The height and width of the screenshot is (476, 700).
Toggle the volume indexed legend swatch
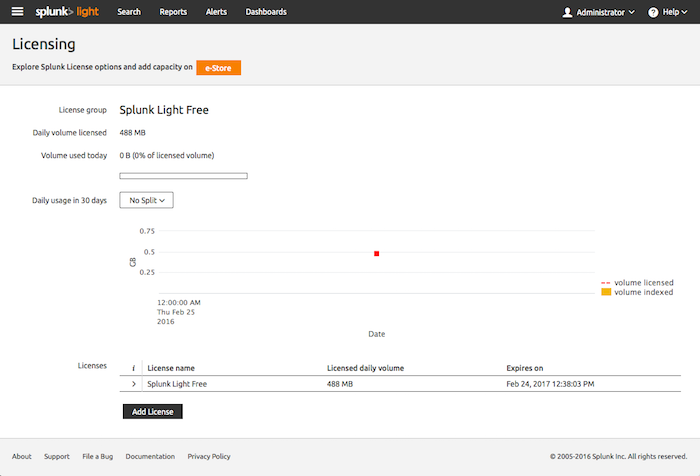pyautogui.click(x=606, y=292)
